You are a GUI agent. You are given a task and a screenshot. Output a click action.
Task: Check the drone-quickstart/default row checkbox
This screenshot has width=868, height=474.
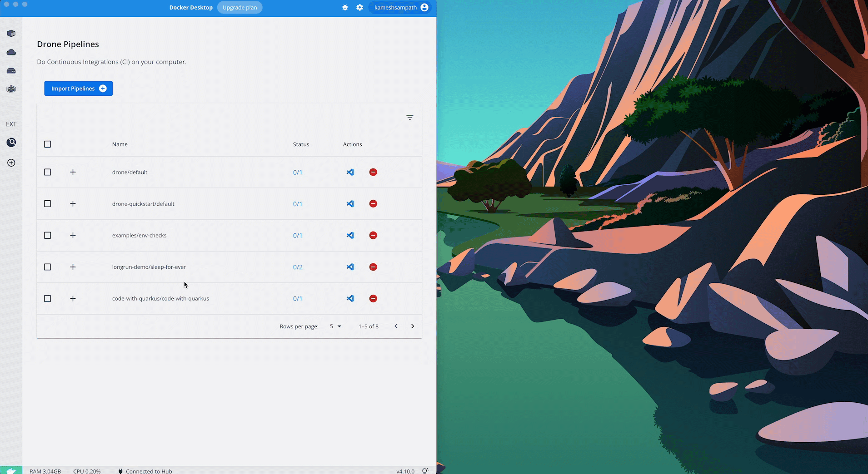[x=47, y=204]
